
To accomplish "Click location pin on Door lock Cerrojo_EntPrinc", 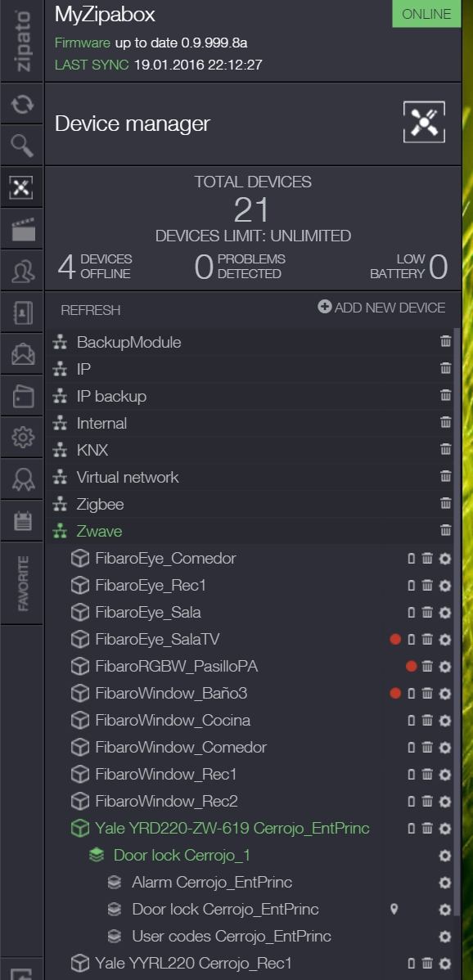I will 394,910.
